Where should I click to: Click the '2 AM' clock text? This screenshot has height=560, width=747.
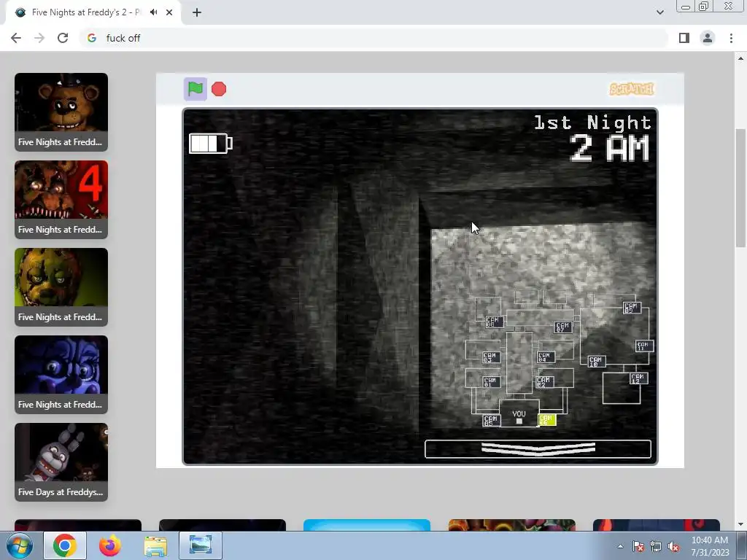pyautogui.click(x=610, y=148)
